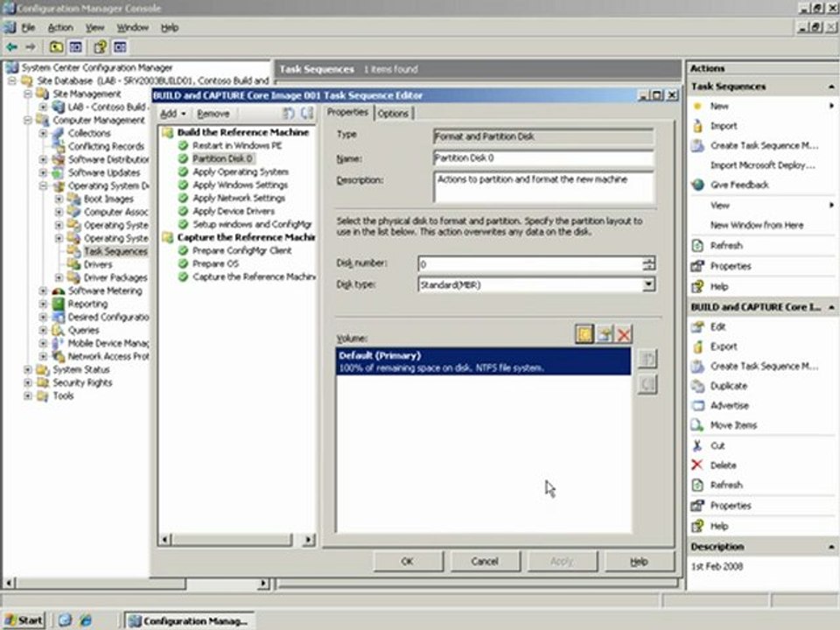The width and height of the screenshot is (840, 630).
Task: Click the Import icon in the Actions pane
Action: click(697, 126)
